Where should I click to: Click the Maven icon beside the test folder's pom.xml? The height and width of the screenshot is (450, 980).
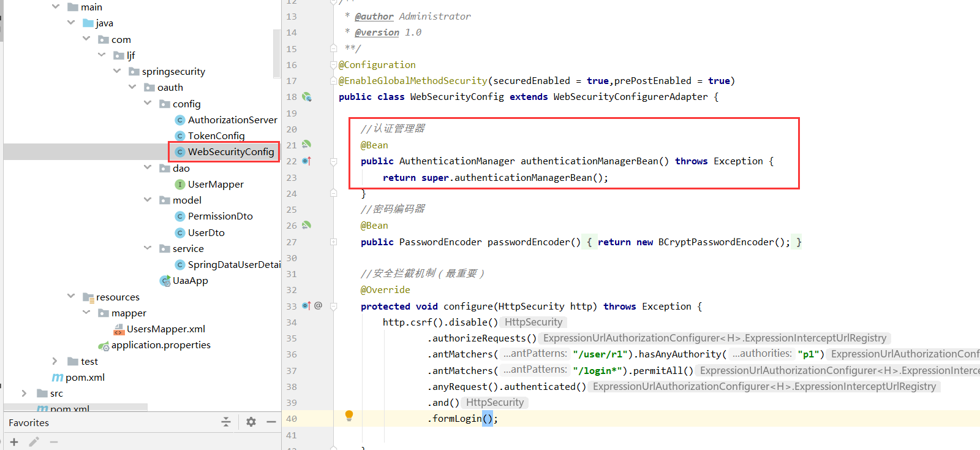pyautogui.click(x=58, y=377)
